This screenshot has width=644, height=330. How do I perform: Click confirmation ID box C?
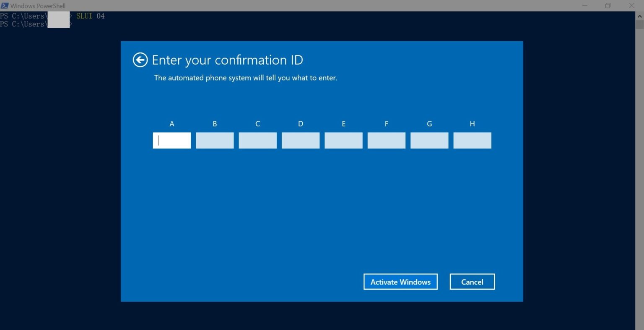pyautogui.click(x=257, y=140)
